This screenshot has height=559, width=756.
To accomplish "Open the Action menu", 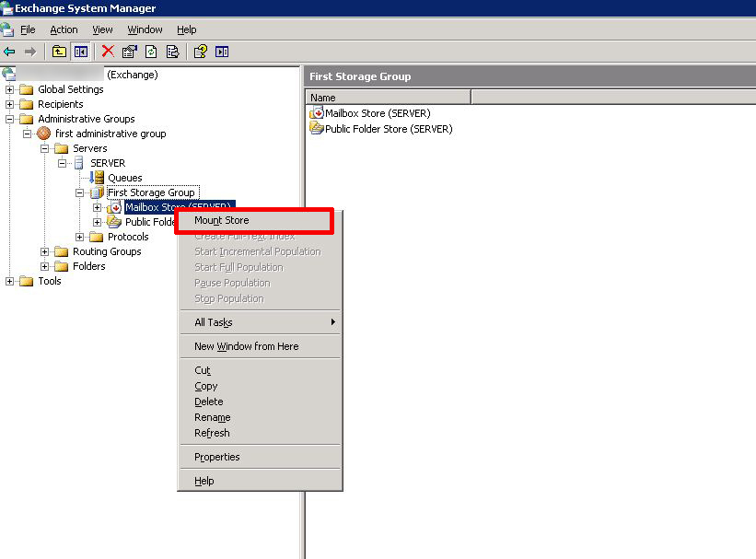I will tap(64, 29).
